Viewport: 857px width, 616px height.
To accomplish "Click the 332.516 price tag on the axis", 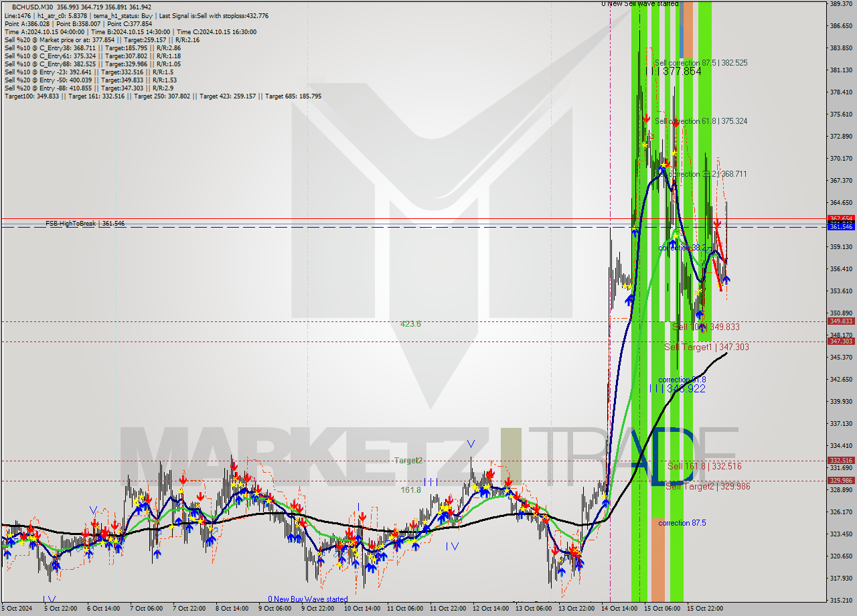I will 842,461.
